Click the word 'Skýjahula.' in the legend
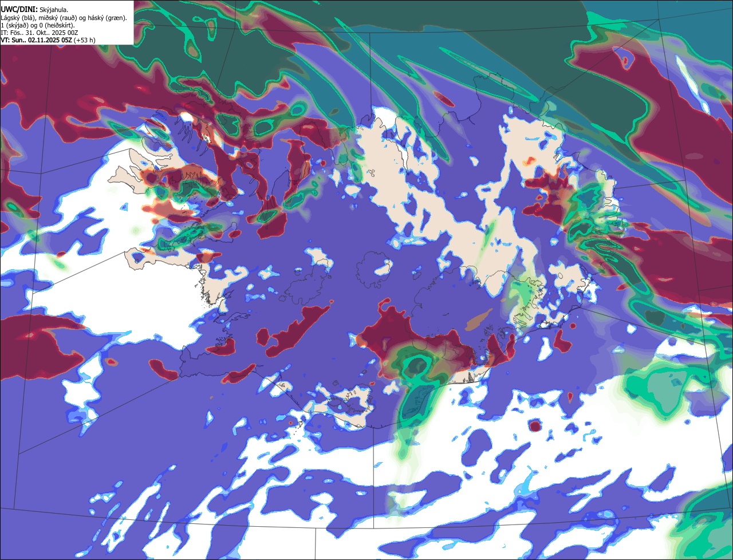Viewport: 733px width, 560px height. (54, 10)
